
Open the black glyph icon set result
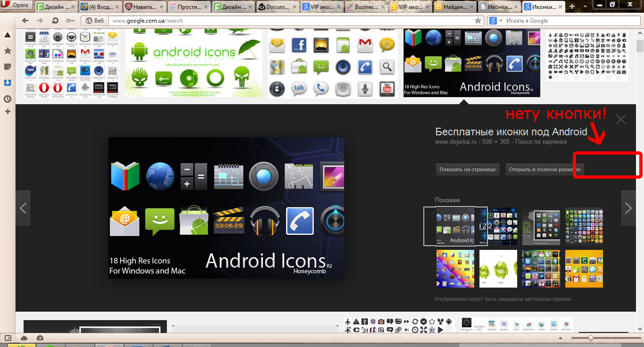point(587,56)
